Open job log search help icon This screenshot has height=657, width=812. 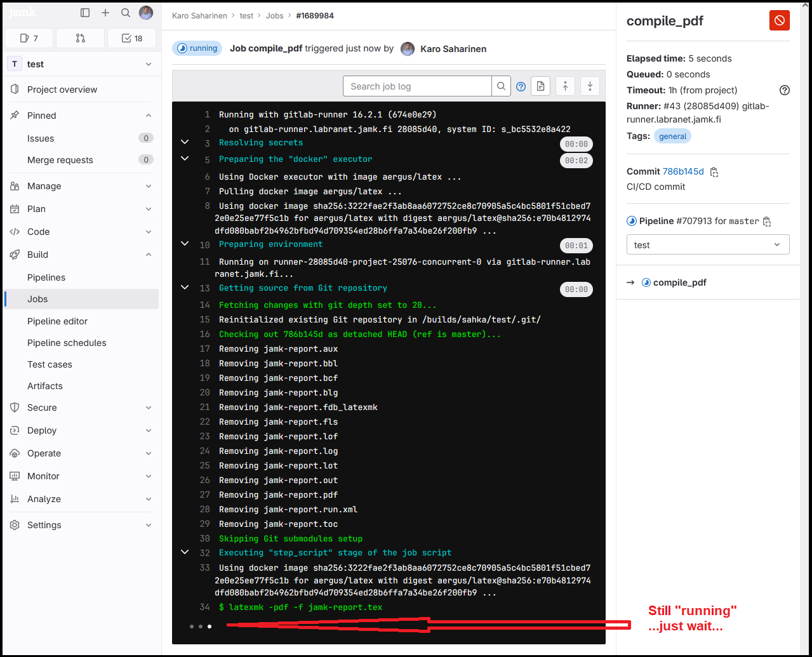tap(521, 87)
